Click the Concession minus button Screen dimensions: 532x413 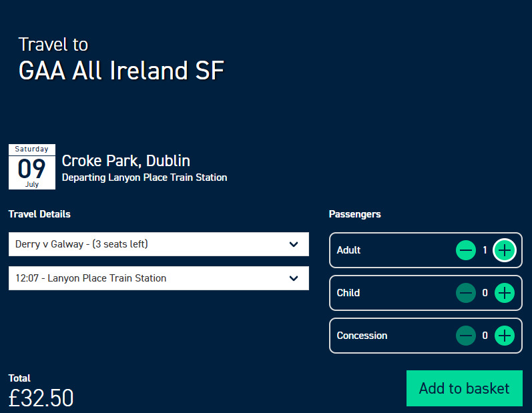(466, 336)
